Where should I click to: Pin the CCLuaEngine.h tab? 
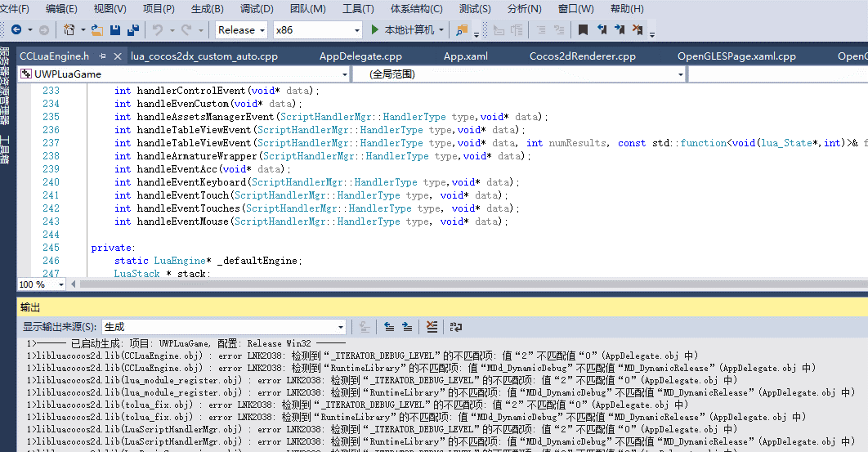click(x=104, y=56)
